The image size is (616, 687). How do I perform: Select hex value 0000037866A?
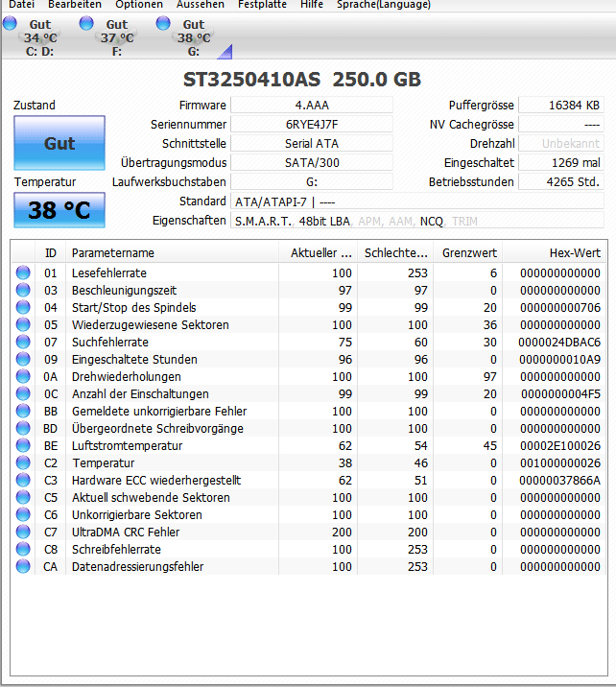(x=560, y=480)
